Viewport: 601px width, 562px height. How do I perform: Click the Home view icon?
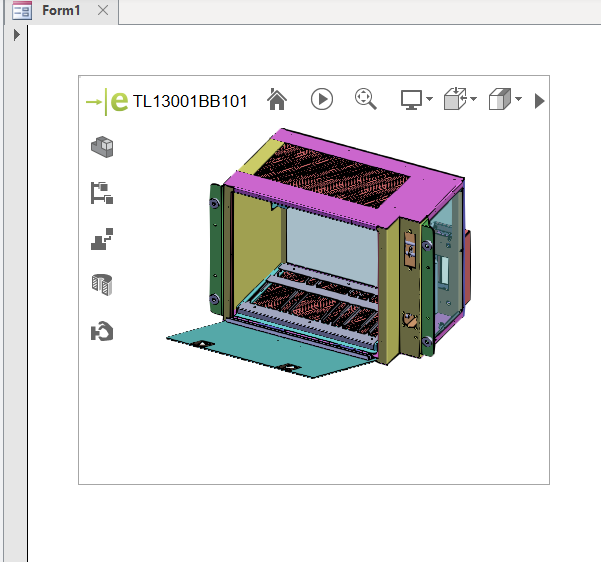click(277, 99)
